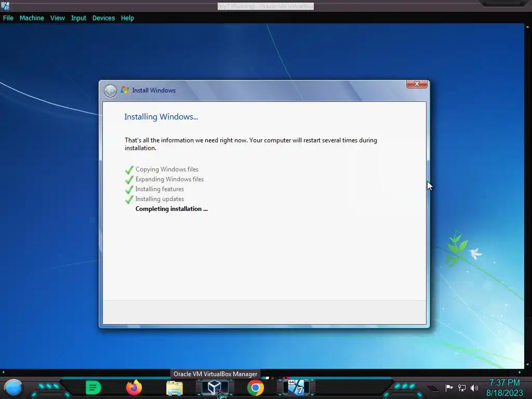Open the Devices menu
Screen dimensions: 532x399
click(103, 18)
